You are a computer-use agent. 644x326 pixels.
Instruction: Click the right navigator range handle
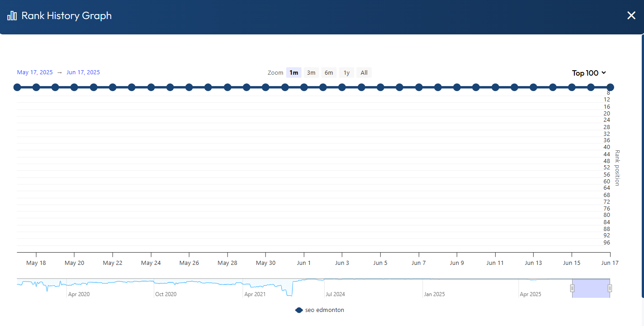[610, 288]
